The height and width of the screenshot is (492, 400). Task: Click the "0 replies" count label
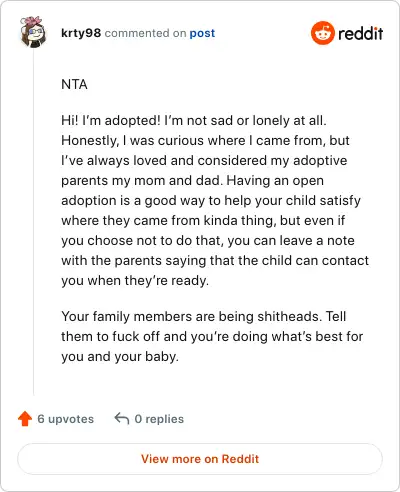[159, 419]
